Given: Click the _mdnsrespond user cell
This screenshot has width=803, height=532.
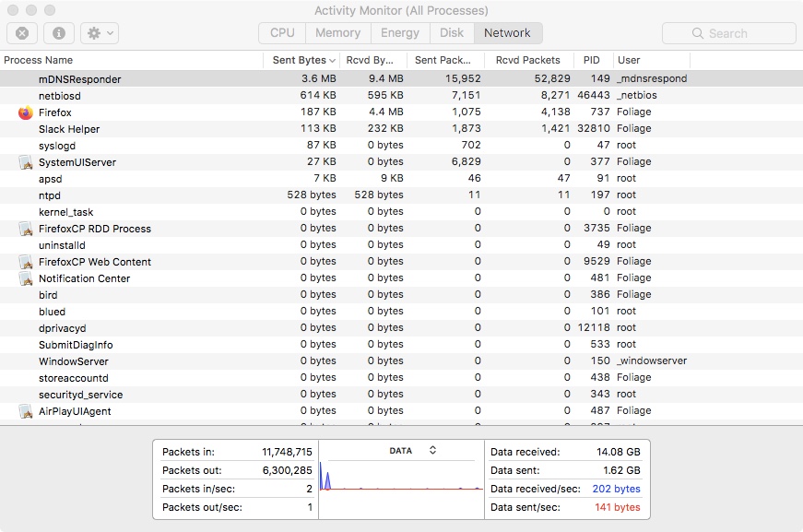Looking at the screenshot, I should 652,79.
